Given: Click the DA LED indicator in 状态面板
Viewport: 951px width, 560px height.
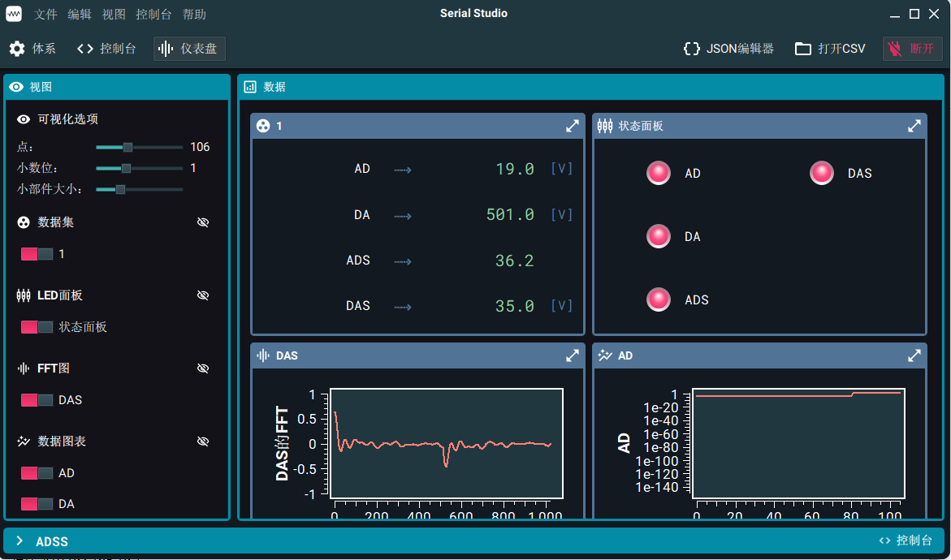Looking at the screenshot, I should [x=659, y=235].
